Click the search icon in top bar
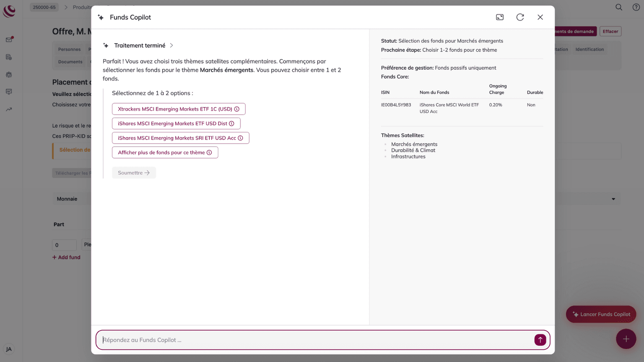The image size is (644, 362). [x=618, y=7]
